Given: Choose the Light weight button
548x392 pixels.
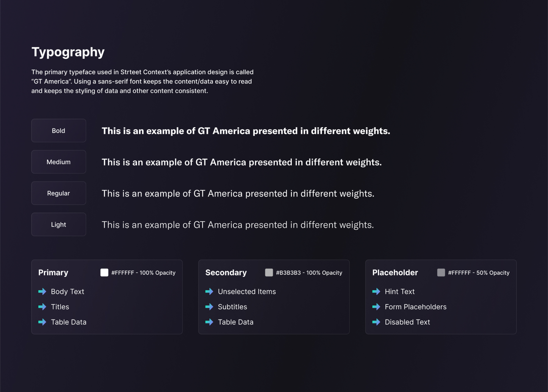Looking at the screenshot, I should pyautogui.click(x=59, y=225).
